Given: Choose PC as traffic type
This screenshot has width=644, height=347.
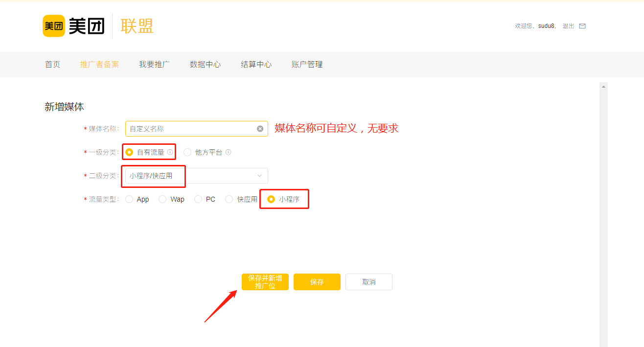Looking at the screenshot, I should [x=198, y=199].
